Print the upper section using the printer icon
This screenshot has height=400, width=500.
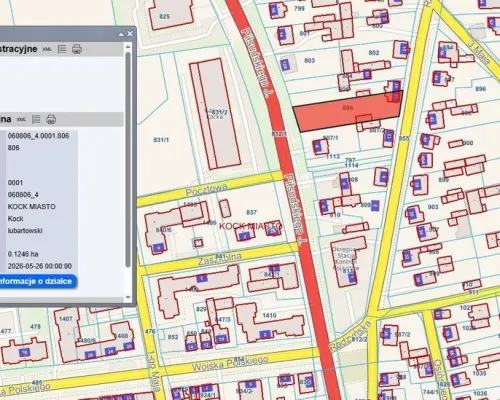[x=77, y=49]
